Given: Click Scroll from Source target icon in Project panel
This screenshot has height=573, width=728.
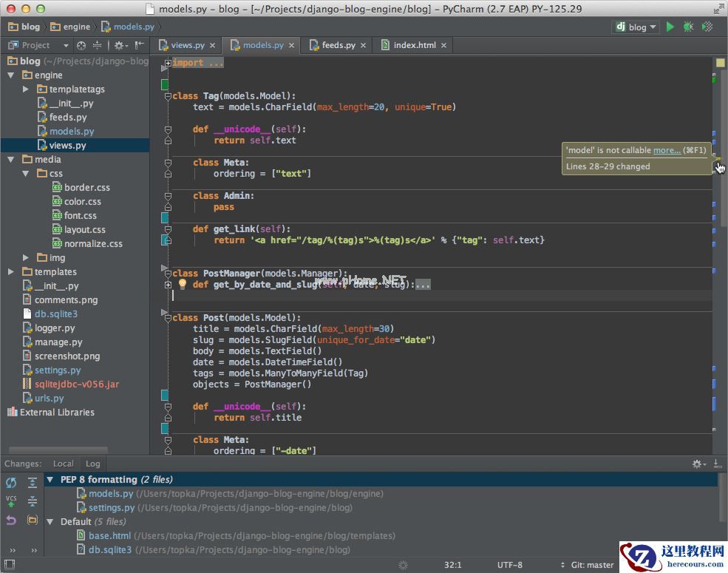Looking at the screenshot, I should pos(81,46).
